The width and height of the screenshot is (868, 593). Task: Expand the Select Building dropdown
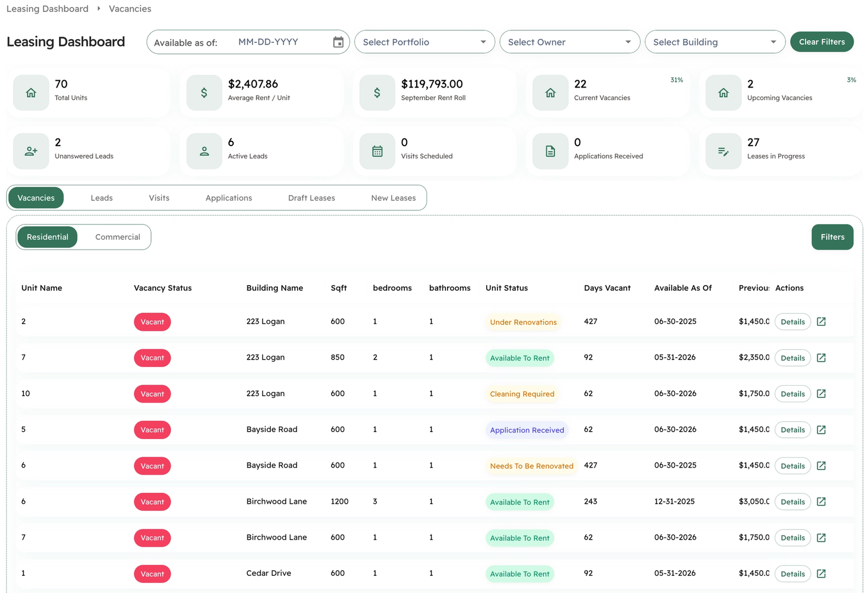(715, 42)
